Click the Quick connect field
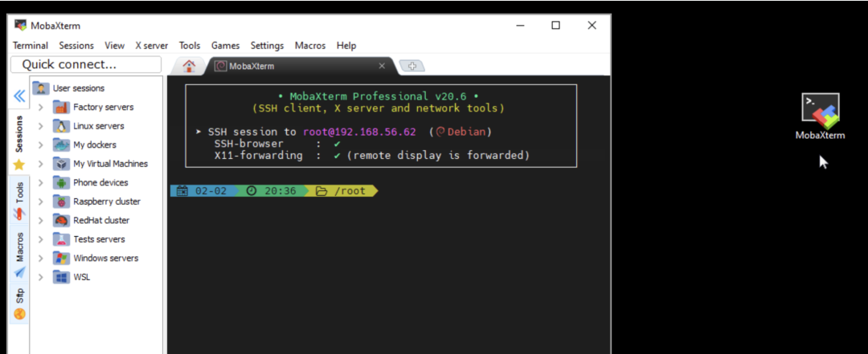The width and height of the screenshot is (868, 354). click(x=86, y=65)
